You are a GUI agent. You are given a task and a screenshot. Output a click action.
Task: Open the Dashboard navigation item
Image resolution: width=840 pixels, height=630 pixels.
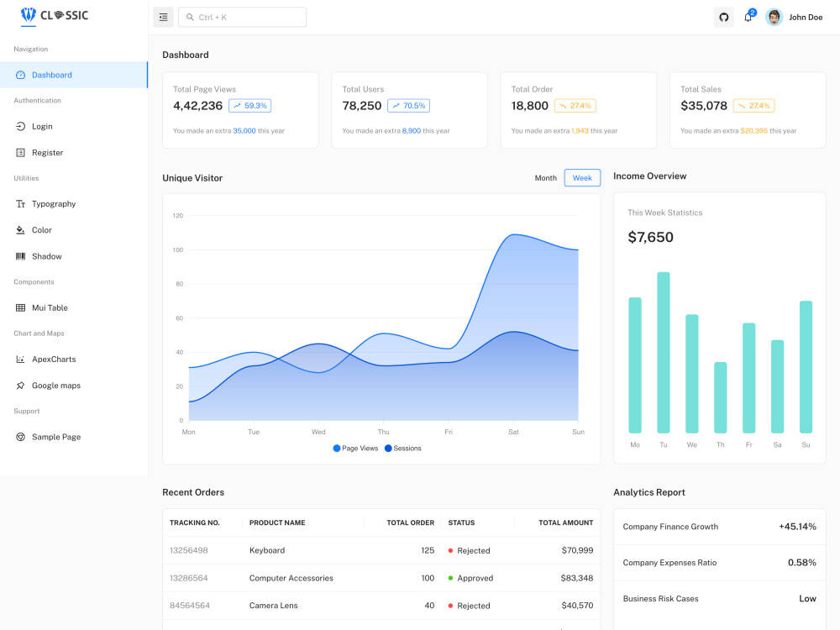tap(74, 75)
